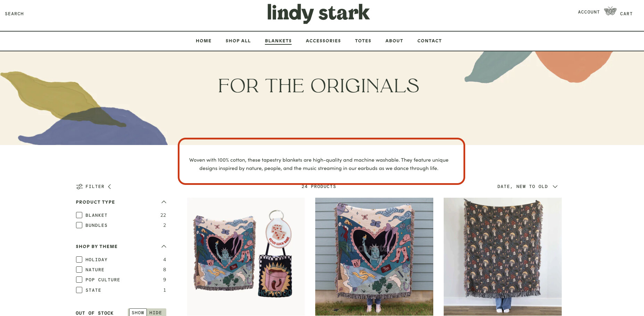This screenshot has width=644, height=316.
Task: Tick the Holiday theme checkbox
Action: click(x=79, y=259)
